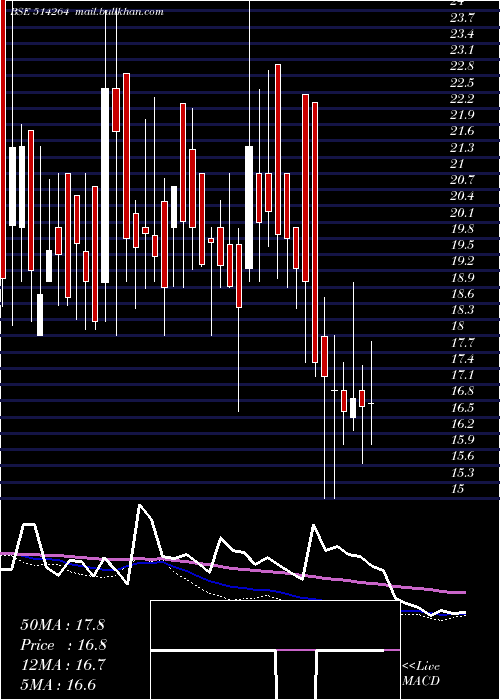Viewport: 500px width, 700px height.
Task: Select the 18 price axis label
Action: tap(458, 326)
